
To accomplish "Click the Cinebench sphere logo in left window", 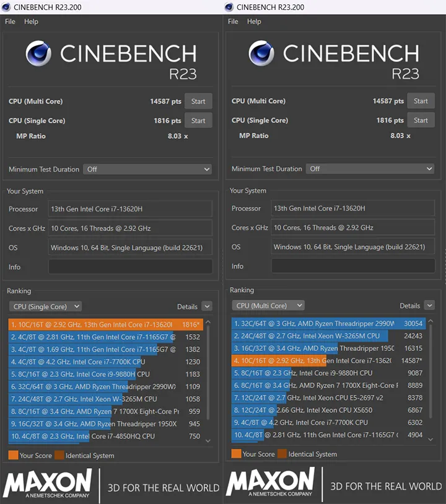I will click(38, 55).
